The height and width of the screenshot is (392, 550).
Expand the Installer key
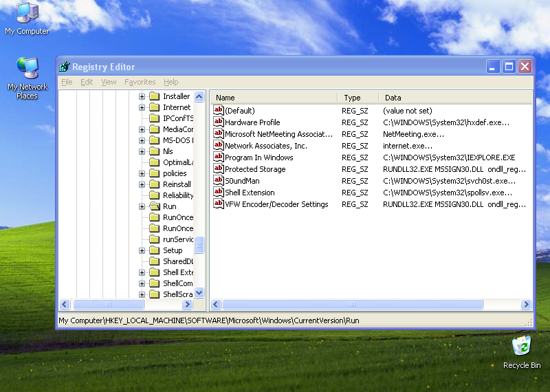point(142,96)
